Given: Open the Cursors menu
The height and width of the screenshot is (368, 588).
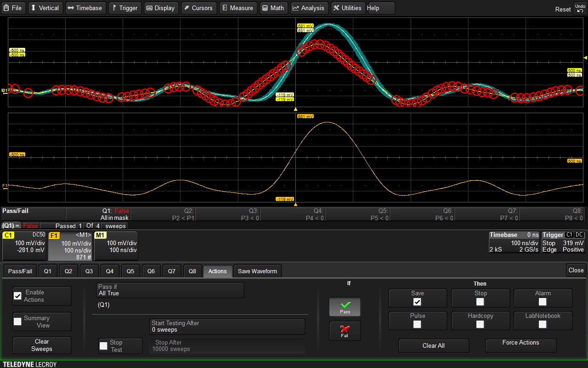Looking at the screenshot, I should (198, 8).
